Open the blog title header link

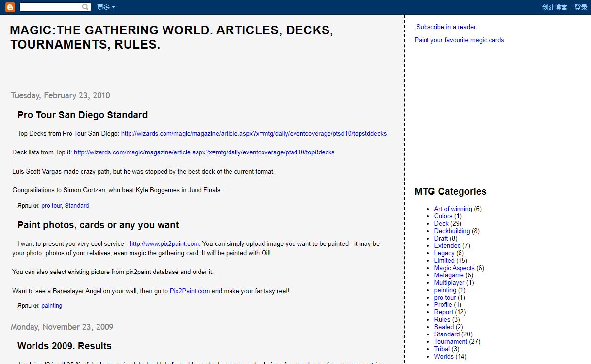[x=171, y=37]
